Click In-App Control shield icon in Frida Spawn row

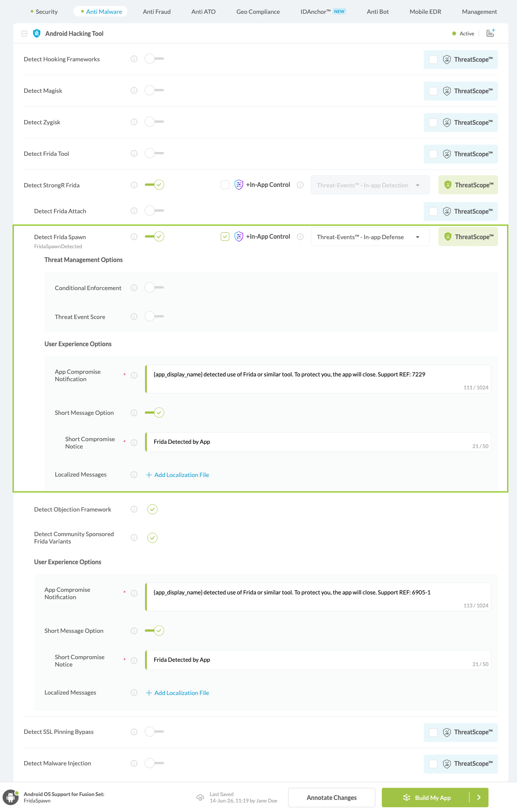pos(239,237)
